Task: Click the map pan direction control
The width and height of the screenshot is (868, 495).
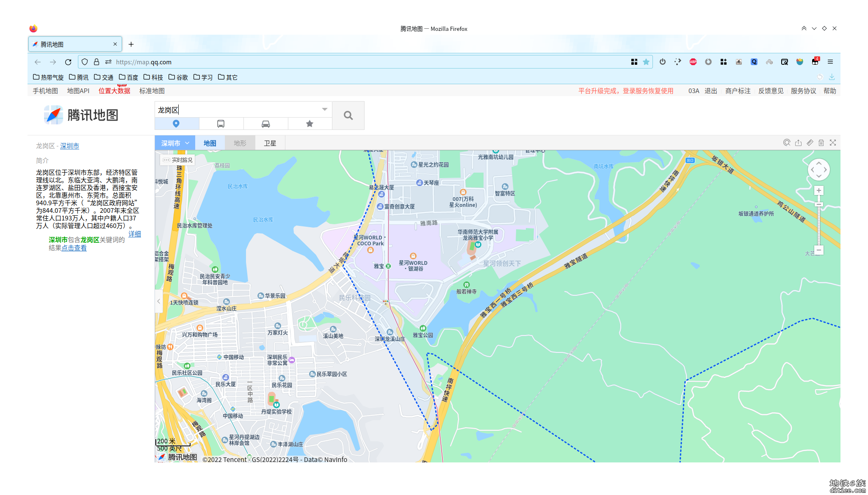Action: click(x=819, y=170)
